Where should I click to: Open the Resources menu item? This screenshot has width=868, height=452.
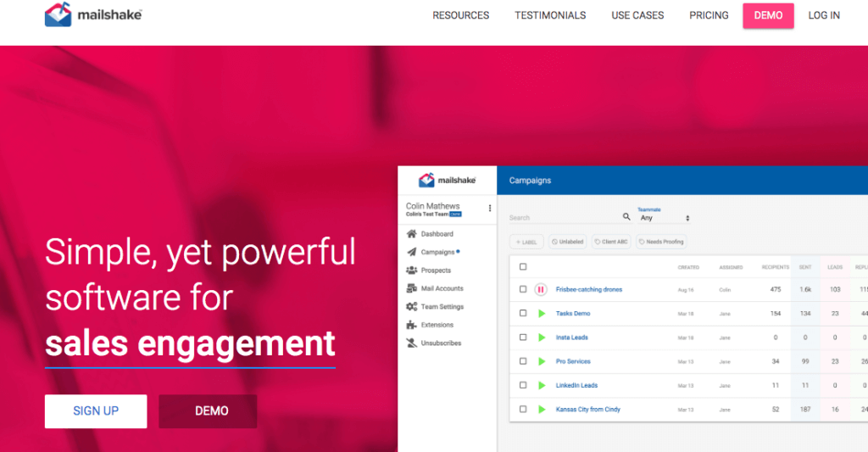460,15
